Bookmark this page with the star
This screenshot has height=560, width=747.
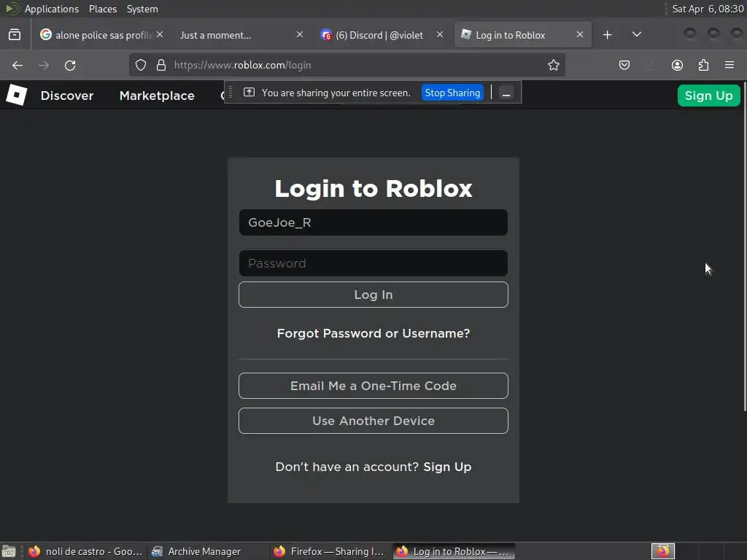pyautogui.click(x=553, y=65)
